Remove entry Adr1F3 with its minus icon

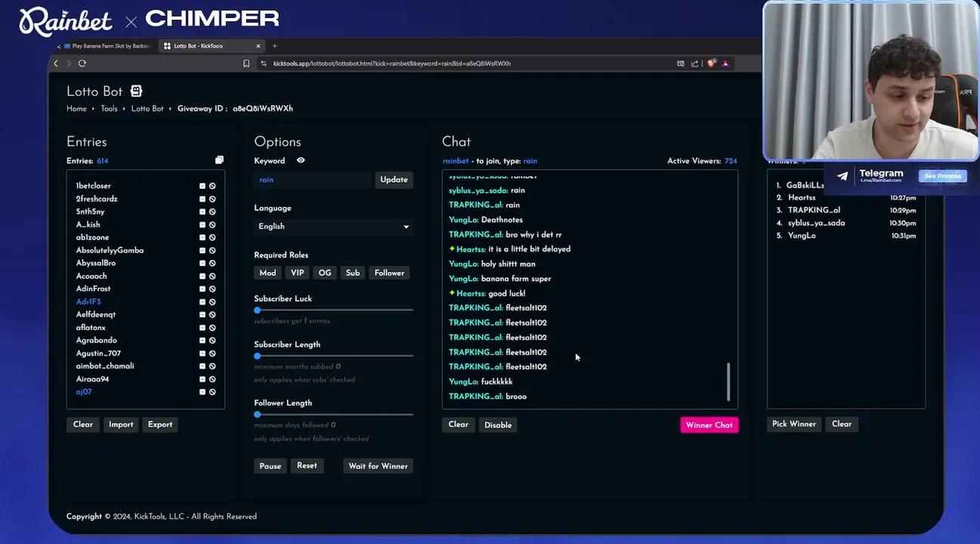click(x=202, y=301)
